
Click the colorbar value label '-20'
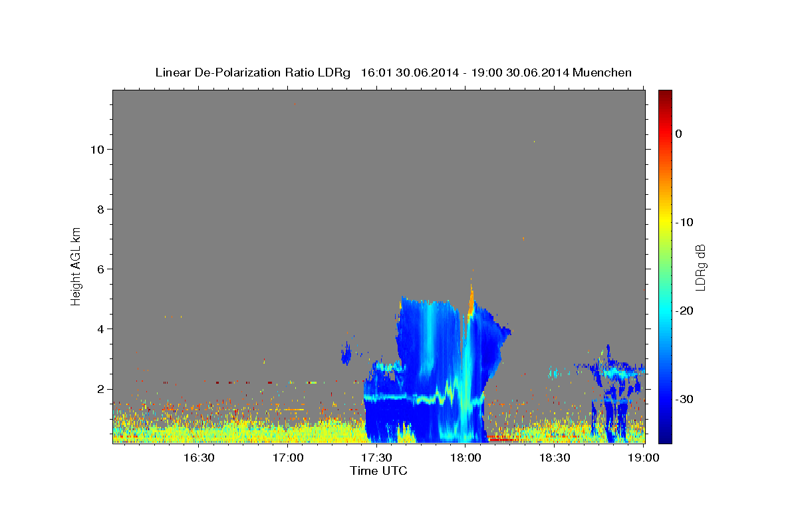coord(684,311)
